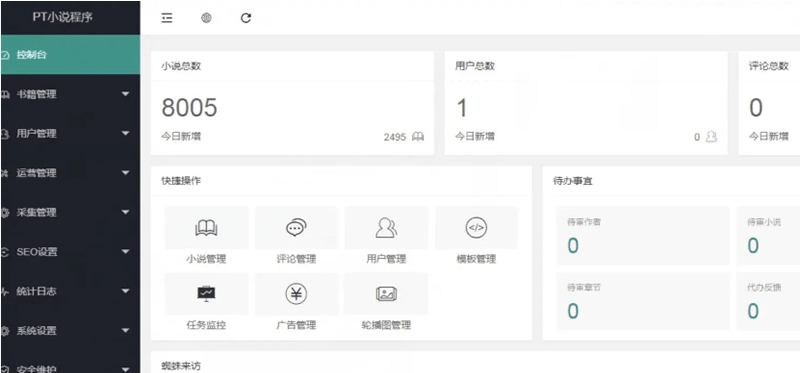The width and height of the screenshot is (800, 373).
Task: Expand 采集管理 sidebar arrow
Action: pyautogui.click(x=126, y=212)
